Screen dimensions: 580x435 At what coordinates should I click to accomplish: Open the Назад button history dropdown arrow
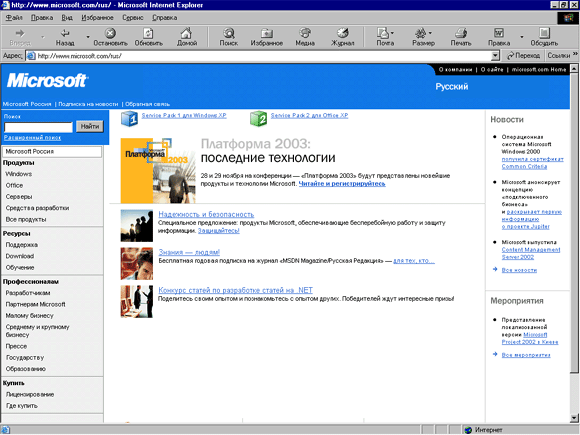click(88, 37)
